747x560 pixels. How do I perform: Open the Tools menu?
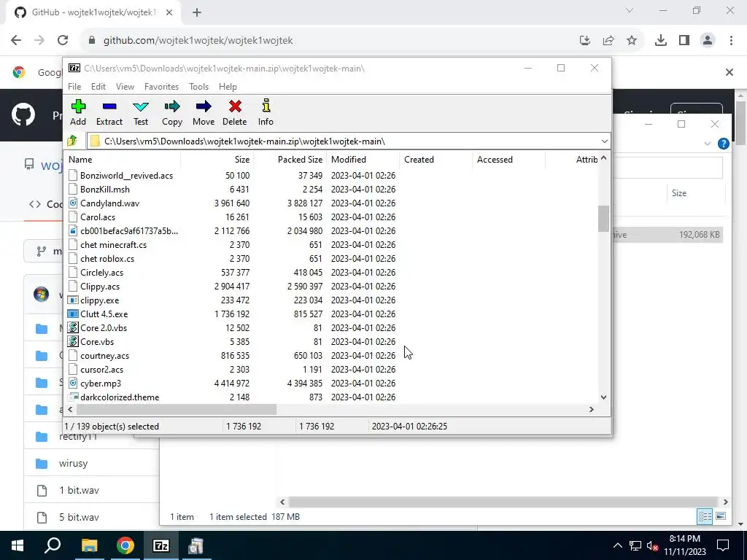198,87
